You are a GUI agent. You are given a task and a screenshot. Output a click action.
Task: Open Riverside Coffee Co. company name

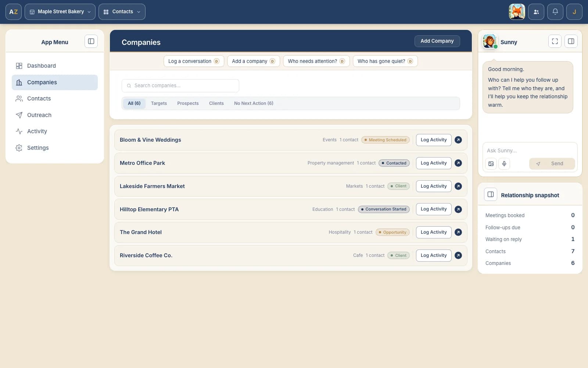point(146,255)
